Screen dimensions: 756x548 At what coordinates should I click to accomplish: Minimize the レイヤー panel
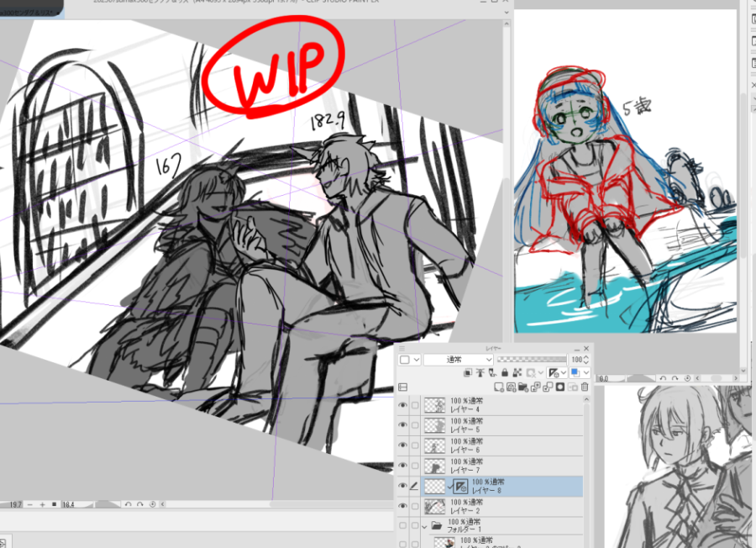point(577,350)
